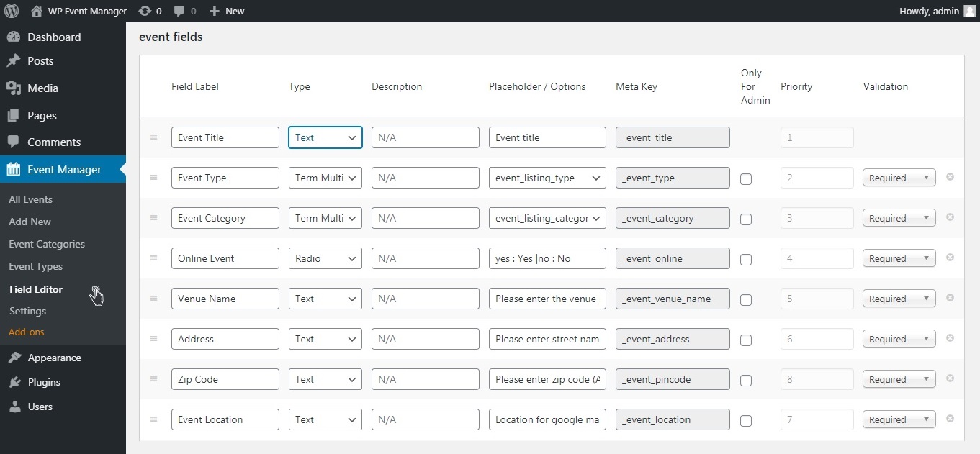Screen dimensions: 980x454
Task: Toggle Only For Admin for Online Event
Action: [746, 259]
